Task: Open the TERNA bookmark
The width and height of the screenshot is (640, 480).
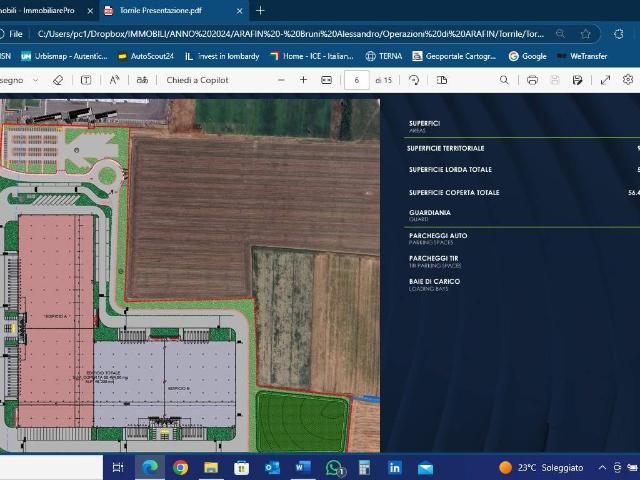Action: [384, 56]
